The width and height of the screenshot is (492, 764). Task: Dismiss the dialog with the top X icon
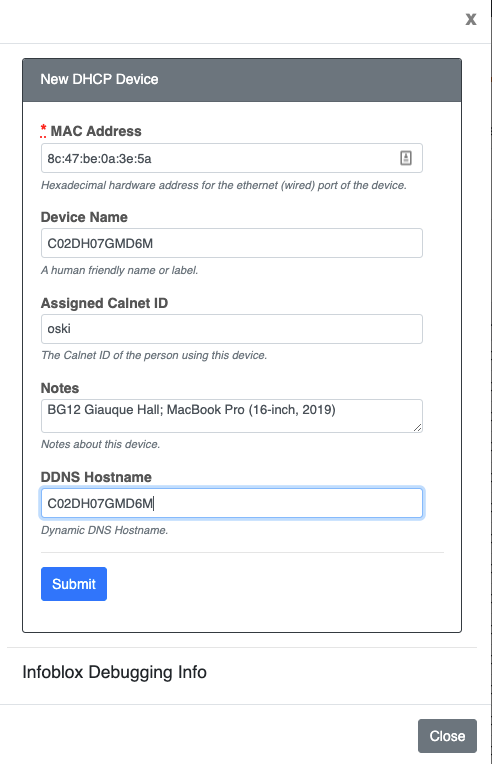tap(471, 19)
